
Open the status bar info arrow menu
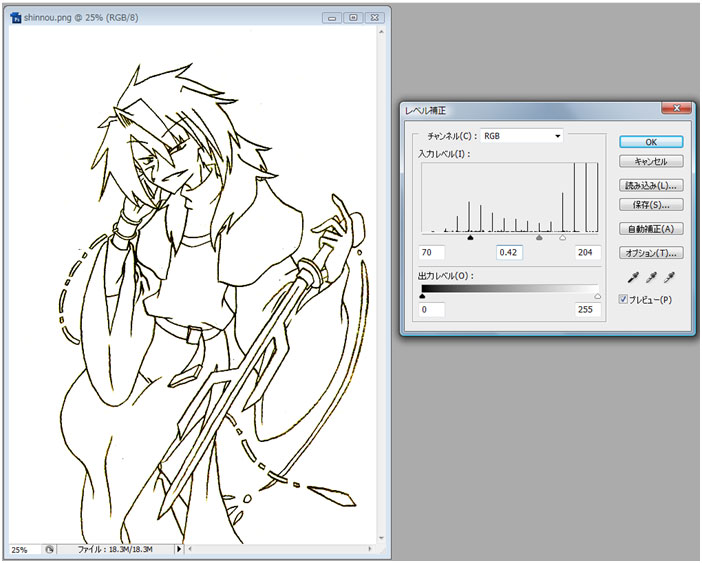coord(179,549)
